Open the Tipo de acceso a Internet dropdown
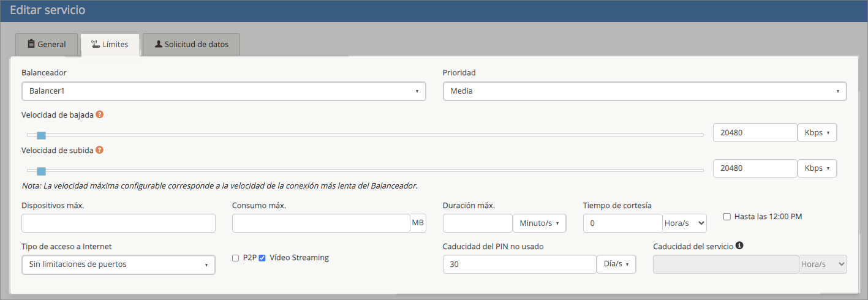Image resolution: width=868 pixels, height=300 pixels. click(x=118, y=264)
